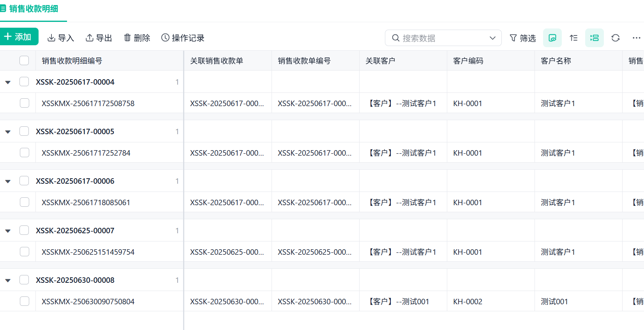
Task: Click the 添加 add button
Action: coord(18,37)
